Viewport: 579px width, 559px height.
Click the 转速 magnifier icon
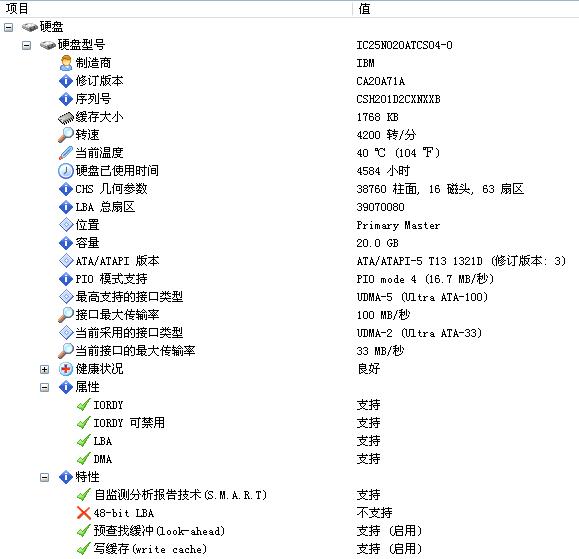point(66,135)
